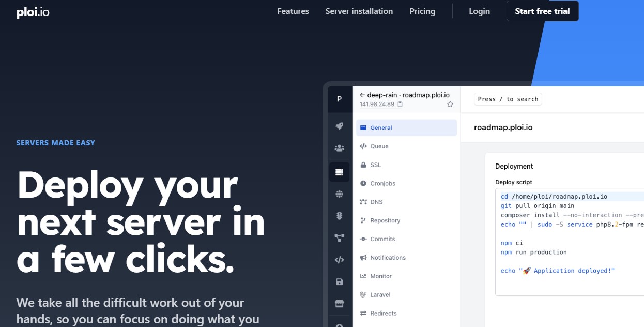Click the team members icon in sidebar
This screenshot has width=644, height=327.
click(x=340, y=147)
